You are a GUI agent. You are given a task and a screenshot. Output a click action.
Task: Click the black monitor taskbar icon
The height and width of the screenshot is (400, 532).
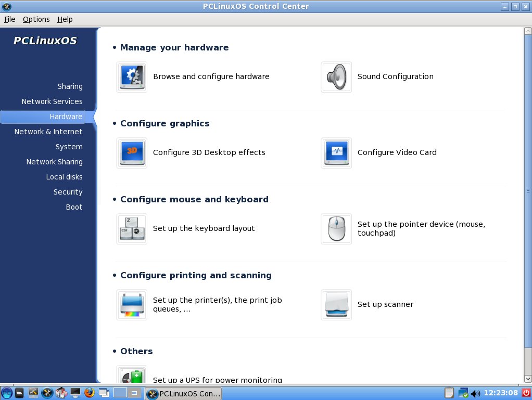pos(75,393)
